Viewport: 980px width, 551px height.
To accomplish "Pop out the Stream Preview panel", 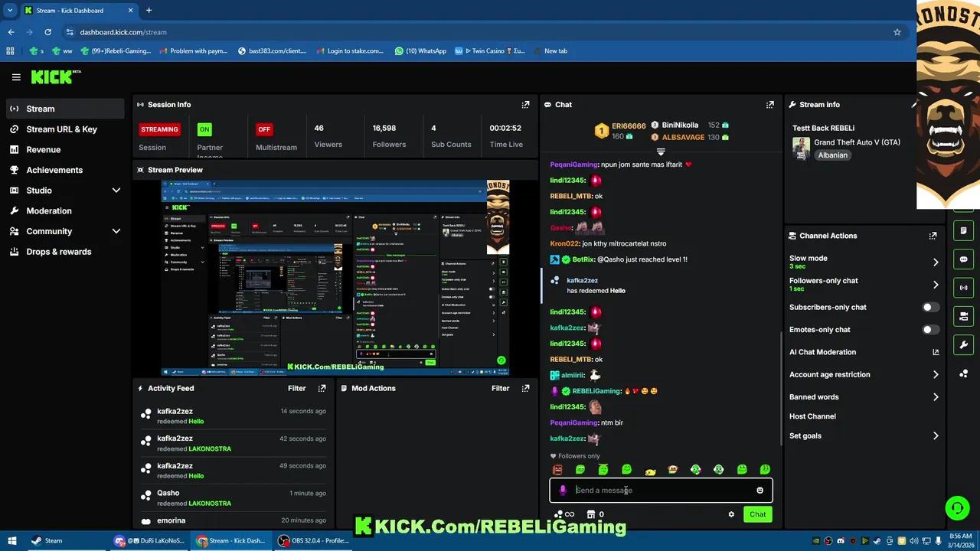I will (525, 169).
